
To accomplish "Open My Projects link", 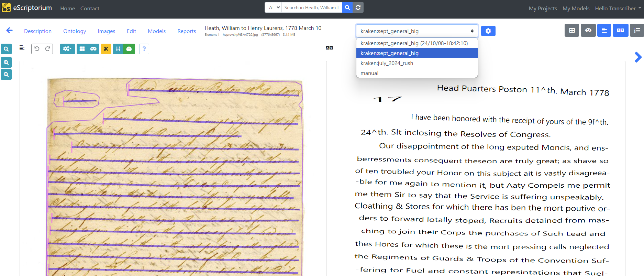I will coord(543,8).
